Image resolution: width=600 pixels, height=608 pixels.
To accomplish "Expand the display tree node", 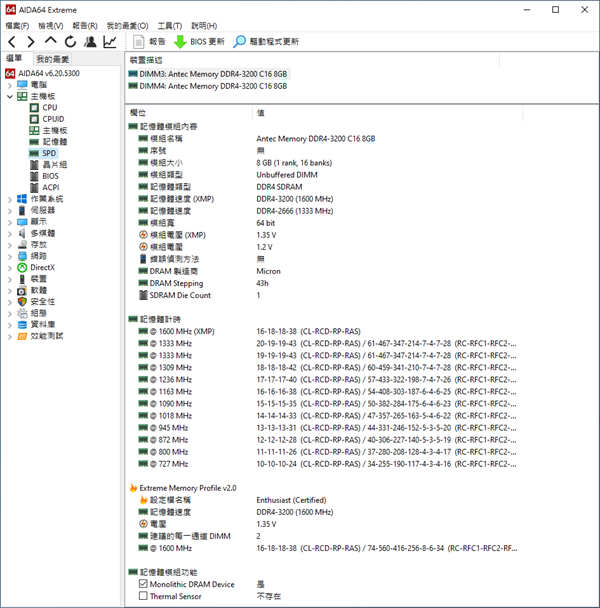I will (x=10, y=222).
